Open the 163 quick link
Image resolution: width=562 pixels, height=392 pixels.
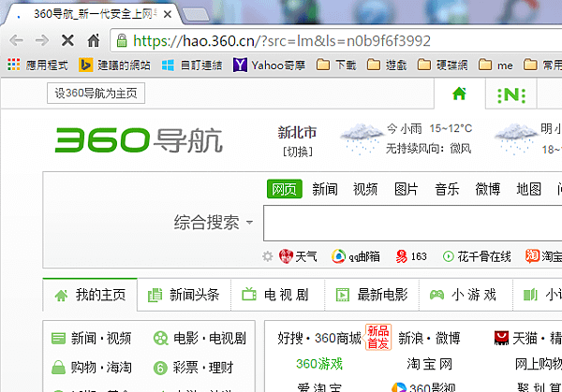(411, 256)
